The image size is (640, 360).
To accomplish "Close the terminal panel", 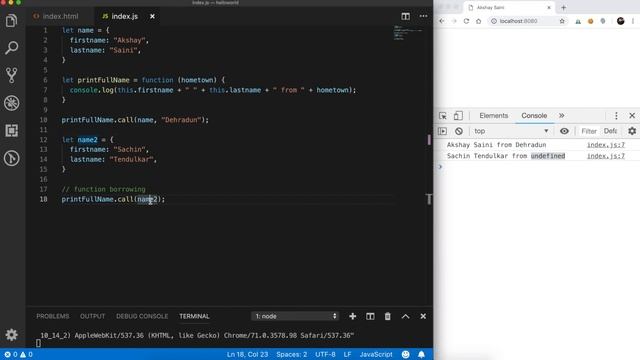I will pyautogui.click(x=423, y=316).
